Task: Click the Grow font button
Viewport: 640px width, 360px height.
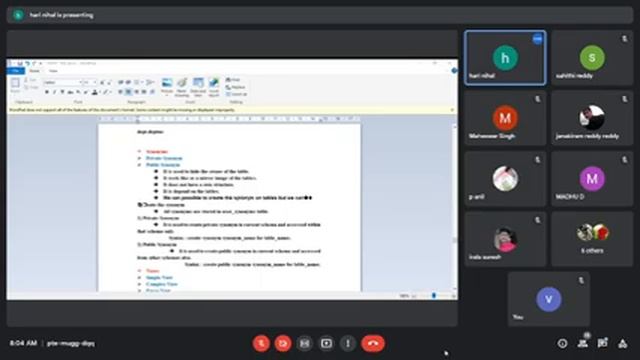Action: pyautogui.click(x=102, y=82)
